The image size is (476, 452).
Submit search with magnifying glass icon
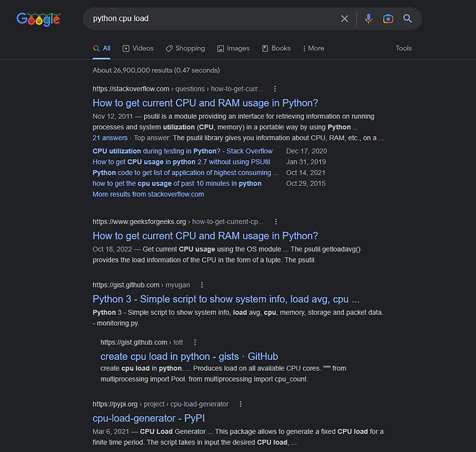(x=407, y=19)
